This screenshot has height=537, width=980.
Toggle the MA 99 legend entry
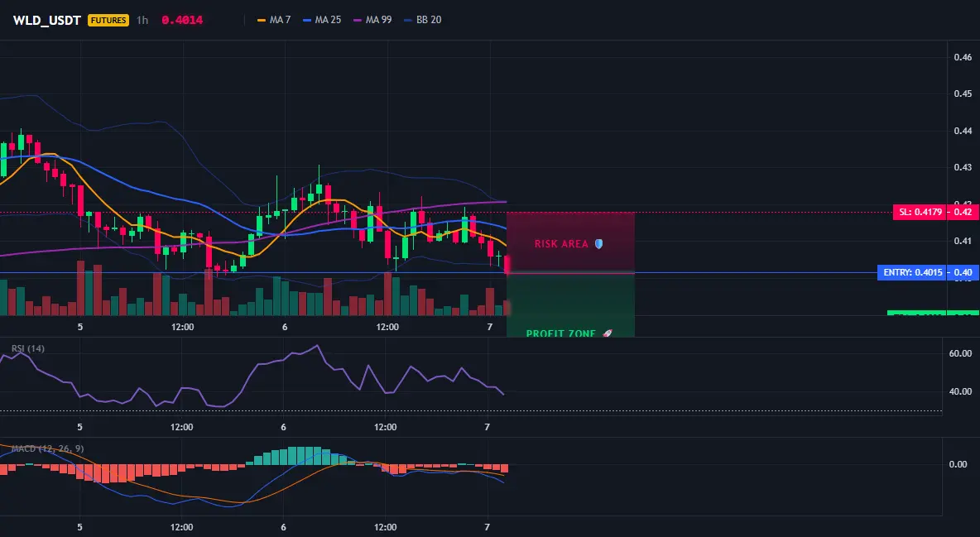pos(372,20)
